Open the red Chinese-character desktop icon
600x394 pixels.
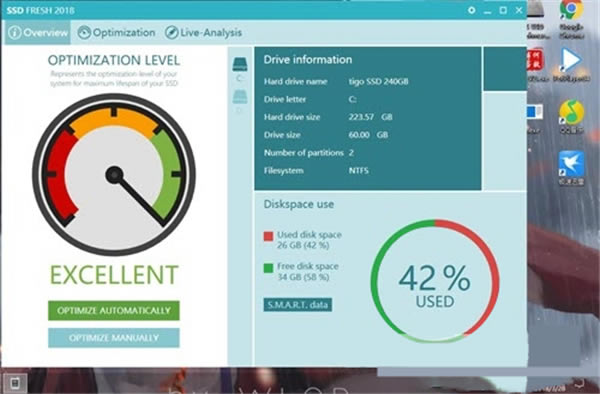tap(535, 59)
